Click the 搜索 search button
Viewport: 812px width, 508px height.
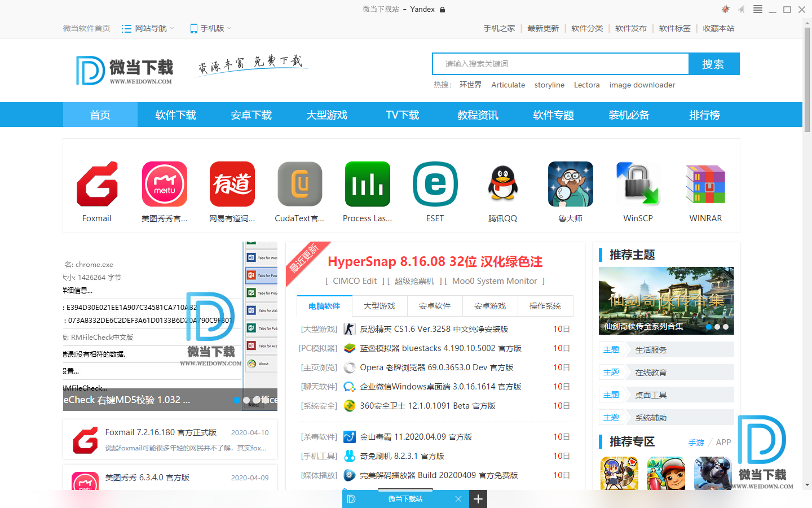713,64
